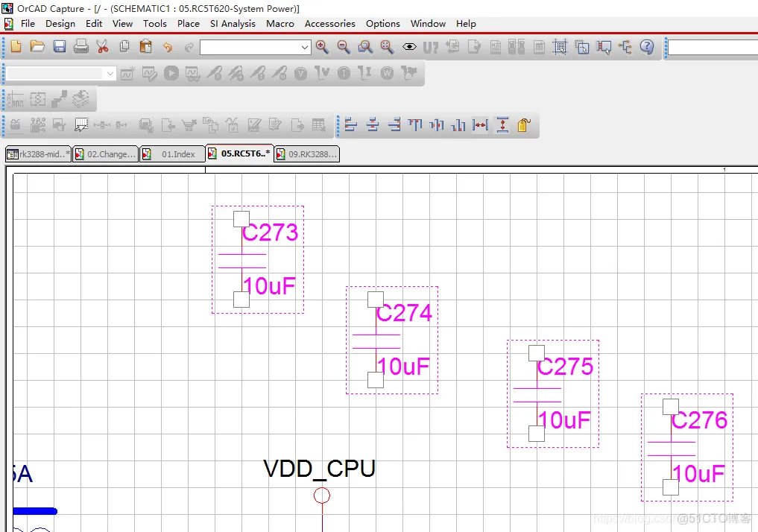Open the Edit menu
The width and height of the screenshot is (758, 532).
point(94,24)
